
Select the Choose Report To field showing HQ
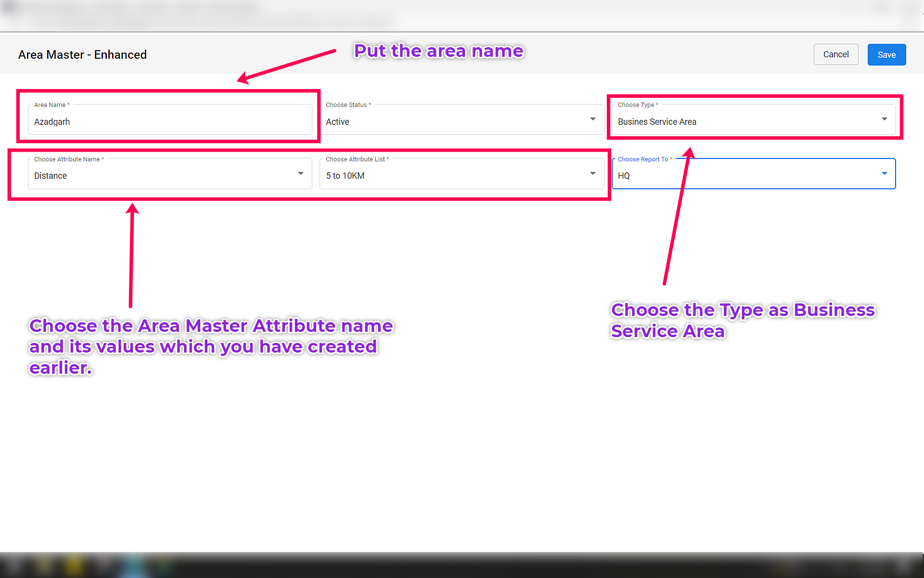tap(741, 176)
